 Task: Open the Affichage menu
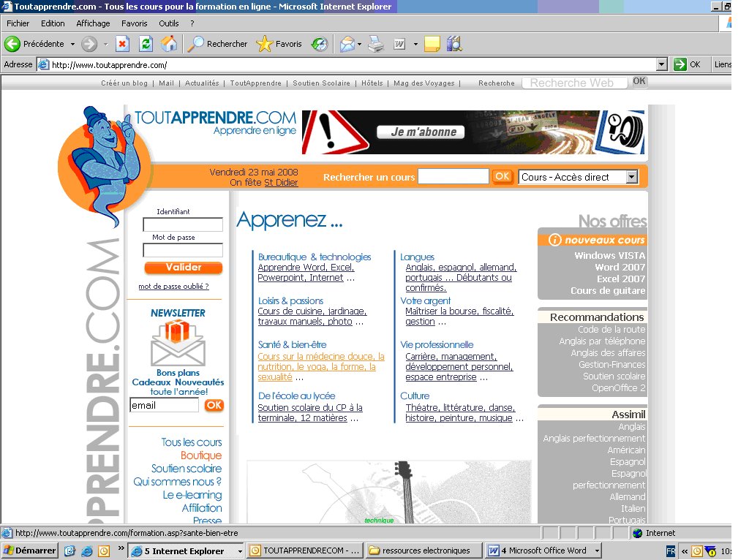coord(93,23)
